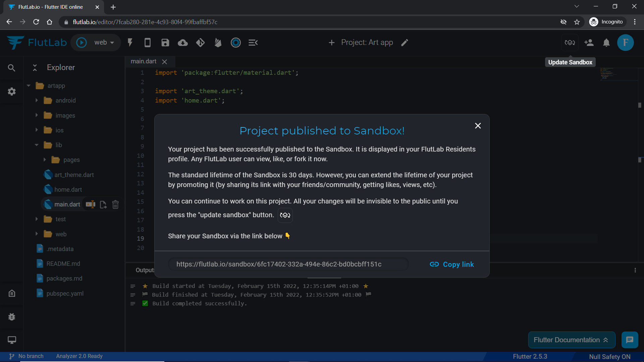
Task: Expand the pages folder
Action: pos(45,160)
